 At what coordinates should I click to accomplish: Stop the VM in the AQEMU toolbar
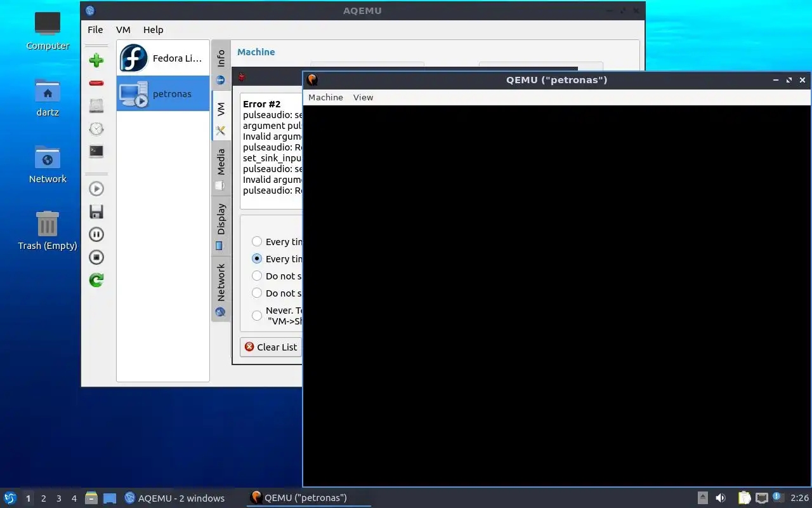(96, 257)
